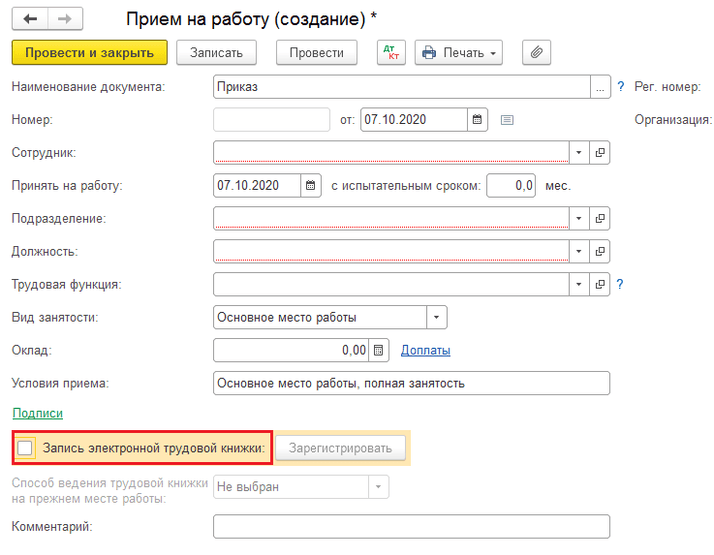The height and width of the screenshot is (555, 714).
Task: Click into the Комментарий input field
Action: tap(411, 526)
